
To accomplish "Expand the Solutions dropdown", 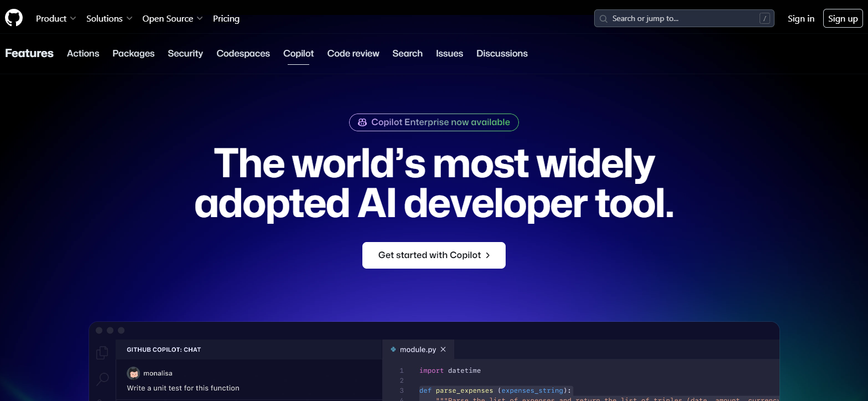I will [110, 18].
